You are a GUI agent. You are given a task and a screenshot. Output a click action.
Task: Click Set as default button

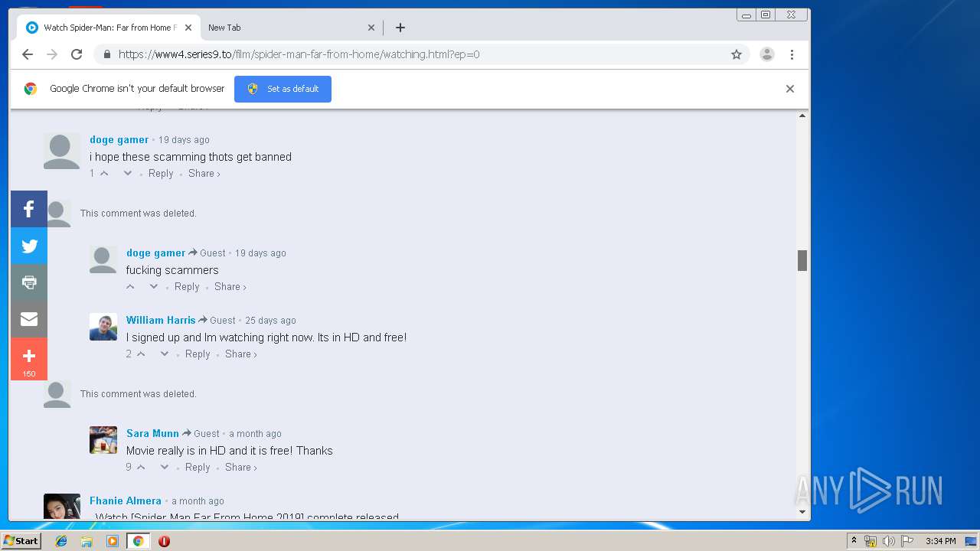(x=283, y=89)
